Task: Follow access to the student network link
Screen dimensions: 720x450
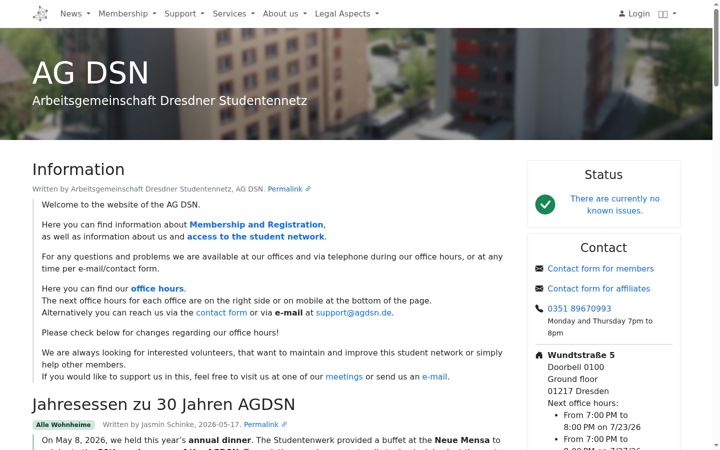Action: click(255, 236)
